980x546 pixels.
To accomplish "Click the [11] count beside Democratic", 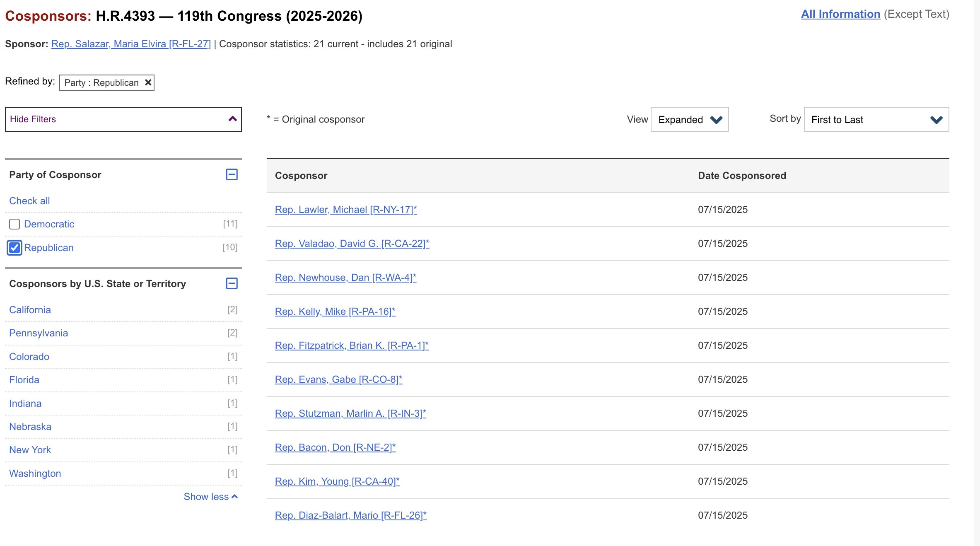I will 230,224.
